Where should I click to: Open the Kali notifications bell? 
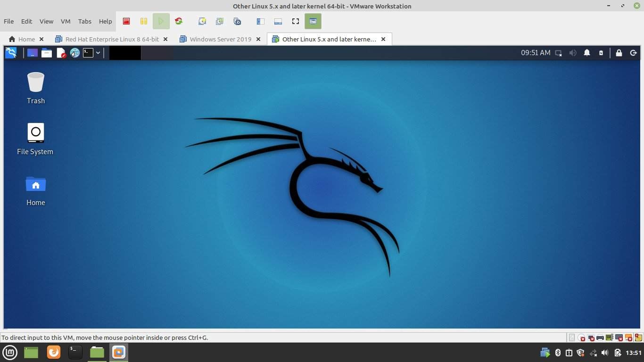[x=587, y=53]
